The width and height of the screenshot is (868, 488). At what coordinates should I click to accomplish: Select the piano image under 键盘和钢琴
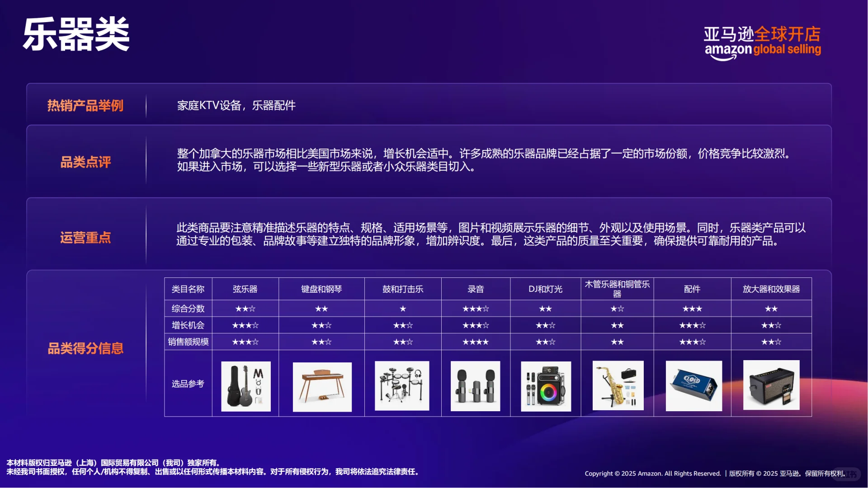click(x=322, y=386)
